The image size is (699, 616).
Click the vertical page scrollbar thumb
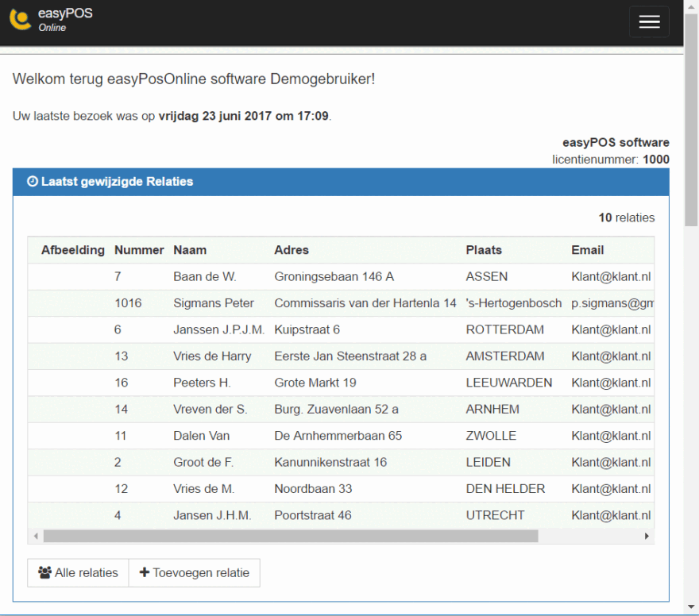pyautogui.click(x=691, y=120)
